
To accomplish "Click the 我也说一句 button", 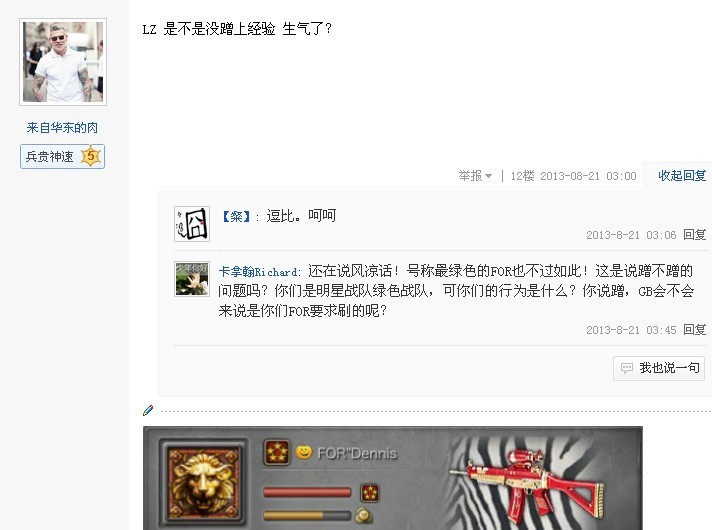I will [x=659, y=368].
